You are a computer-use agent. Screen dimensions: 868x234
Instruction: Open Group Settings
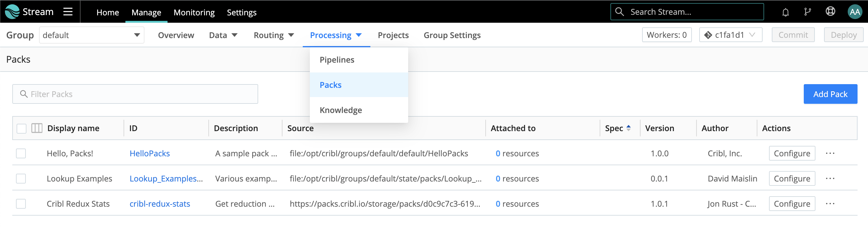(x=452, y=35)
